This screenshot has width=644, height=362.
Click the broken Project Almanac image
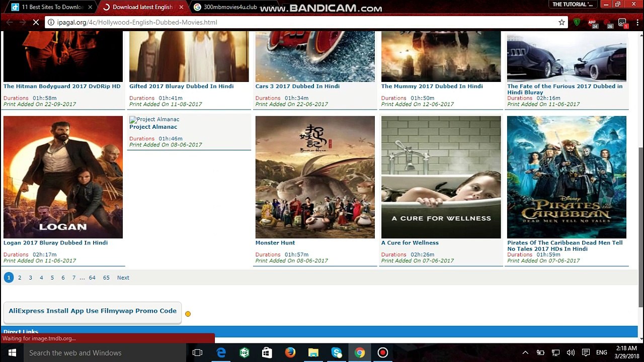154,120
